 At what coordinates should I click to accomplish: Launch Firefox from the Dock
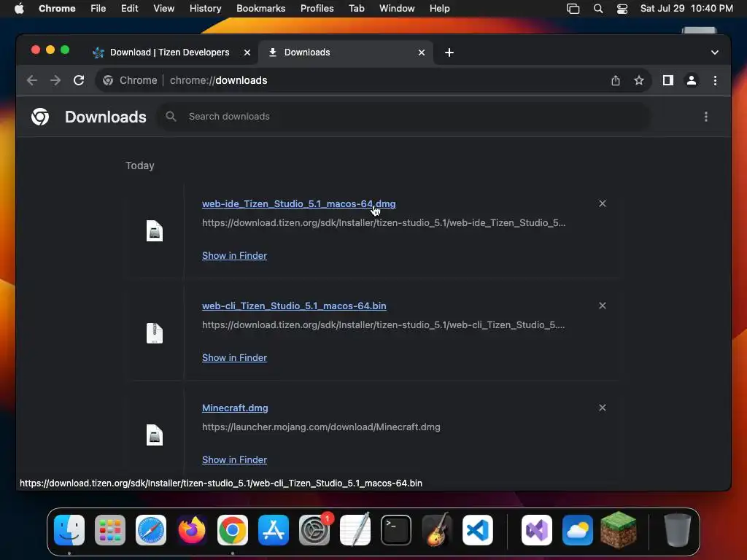pyautogui.click(x=192, y=530)
